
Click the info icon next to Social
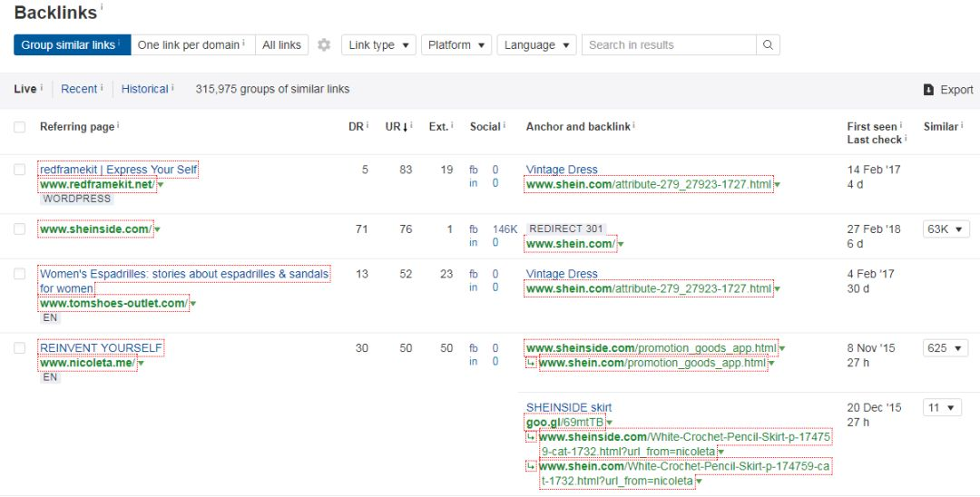point(505,125)
